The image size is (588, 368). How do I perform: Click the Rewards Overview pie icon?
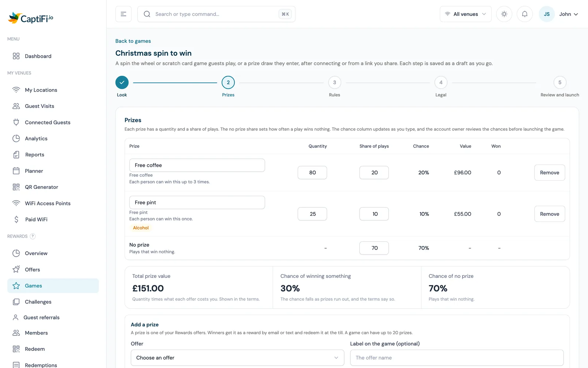[16, 253]
